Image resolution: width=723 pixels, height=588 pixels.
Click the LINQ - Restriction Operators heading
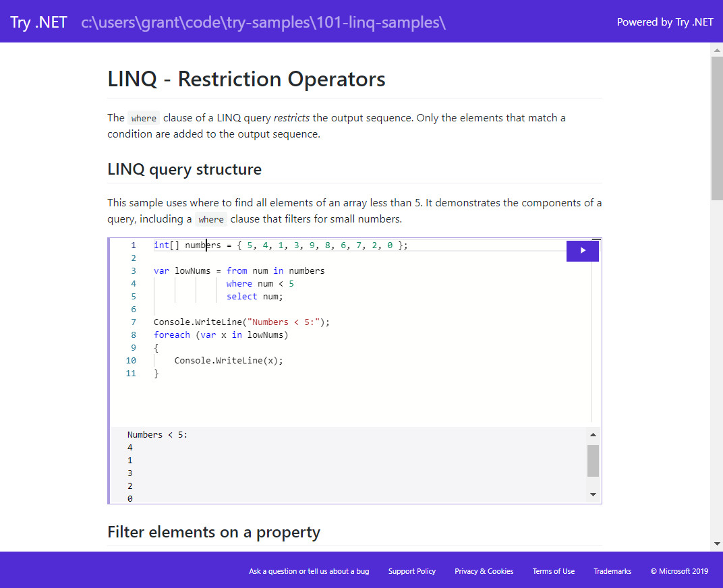tap(246, 79)
